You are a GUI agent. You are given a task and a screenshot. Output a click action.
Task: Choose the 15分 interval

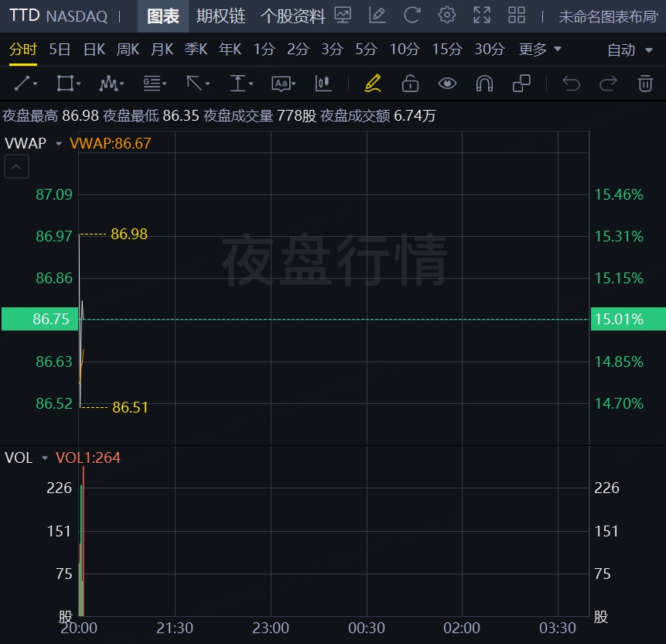[446, 50]
